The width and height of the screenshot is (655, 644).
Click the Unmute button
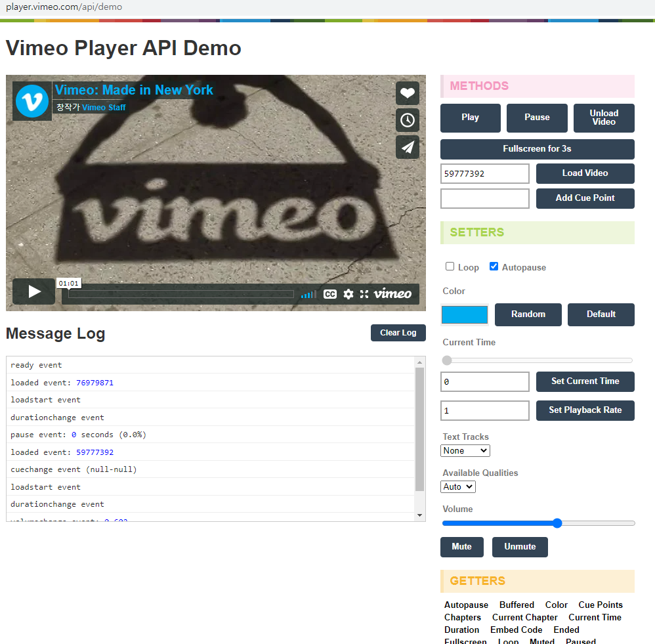point(520,547)
